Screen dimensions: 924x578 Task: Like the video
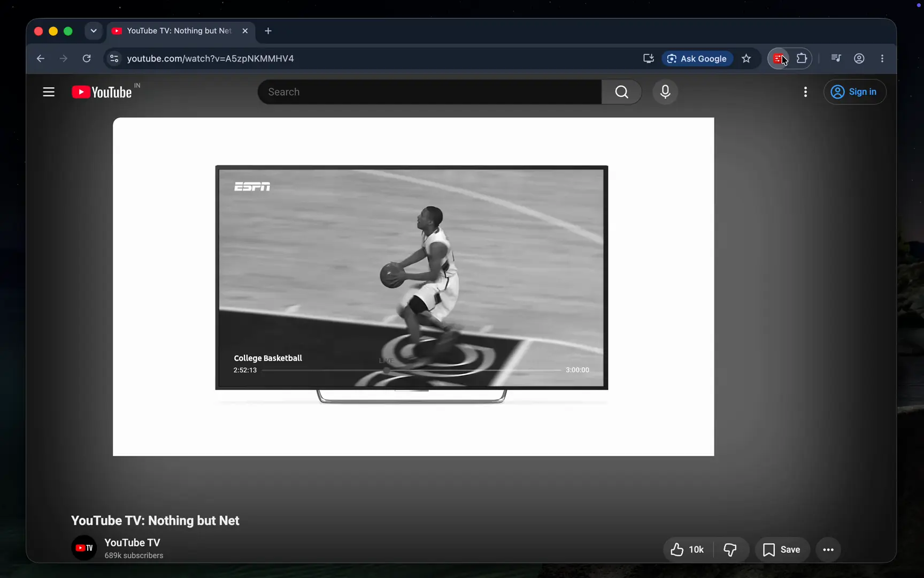pyautogui.click(x=689, y=550)
